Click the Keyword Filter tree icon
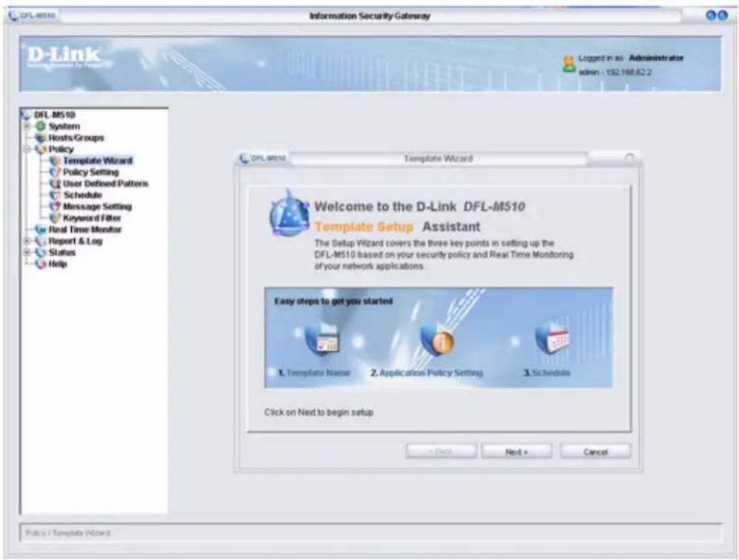739x560 pixels. pos(56,218)
